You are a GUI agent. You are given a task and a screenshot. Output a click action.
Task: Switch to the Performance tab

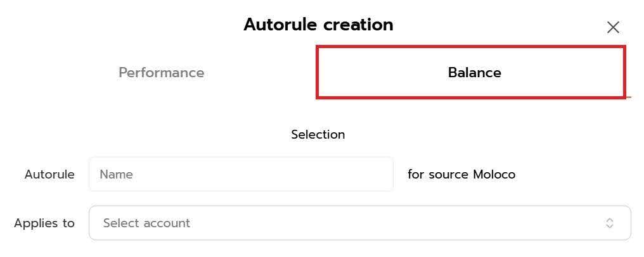coord(161,73)
